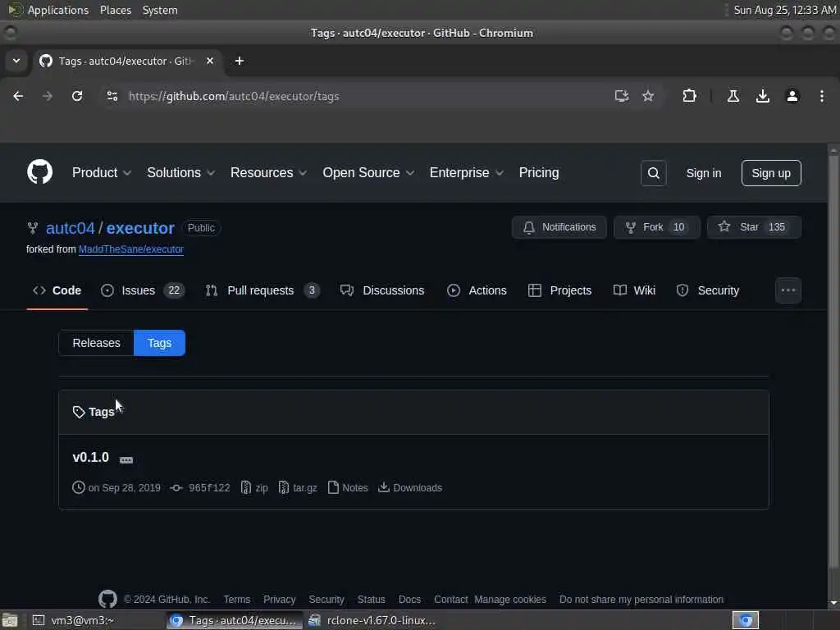
Task: Open the footer Status link
Action: (372, 600)
